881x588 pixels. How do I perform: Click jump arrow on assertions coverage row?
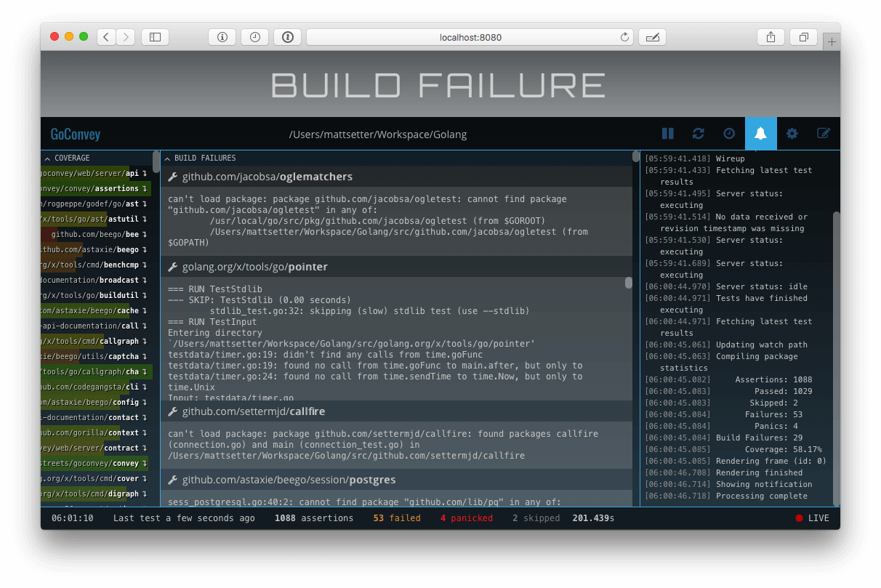(x=145, y=188)
